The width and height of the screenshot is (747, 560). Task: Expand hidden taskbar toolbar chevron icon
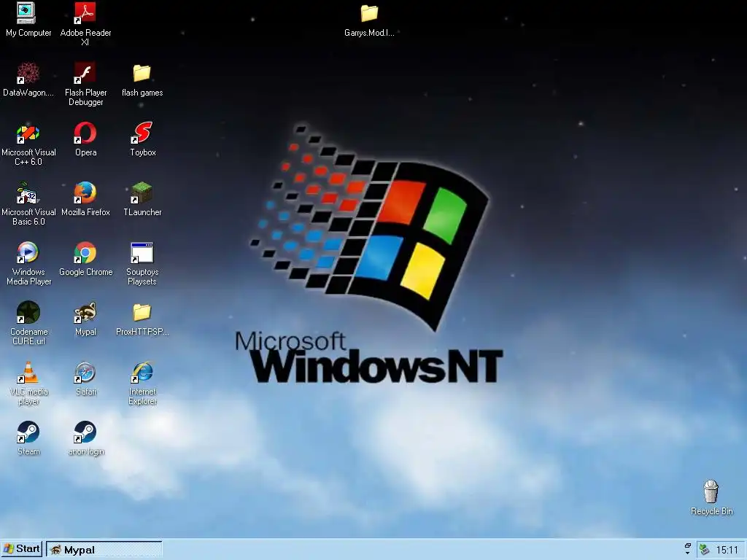click(687, 549)
